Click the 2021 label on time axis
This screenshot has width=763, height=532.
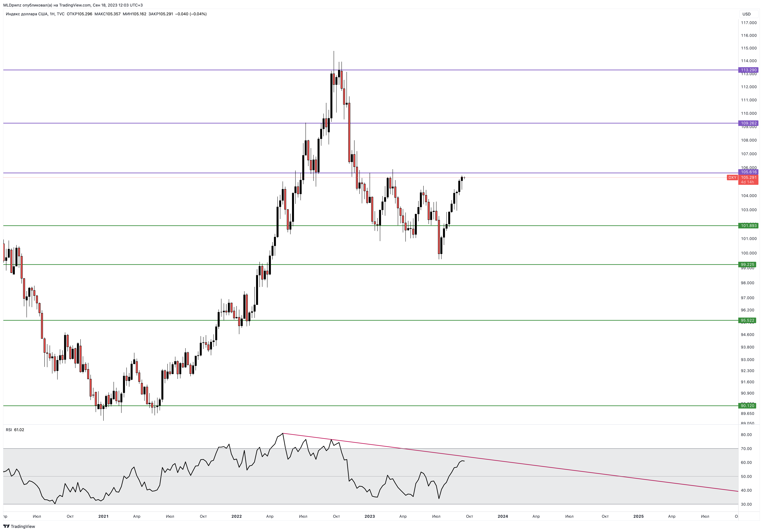point(103,516)
